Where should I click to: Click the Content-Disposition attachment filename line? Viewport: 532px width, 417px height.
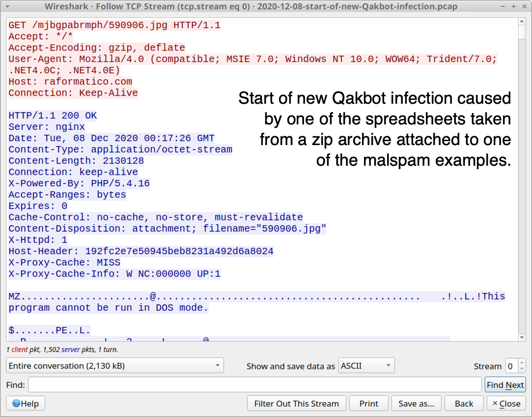click(x=168, y=229)
